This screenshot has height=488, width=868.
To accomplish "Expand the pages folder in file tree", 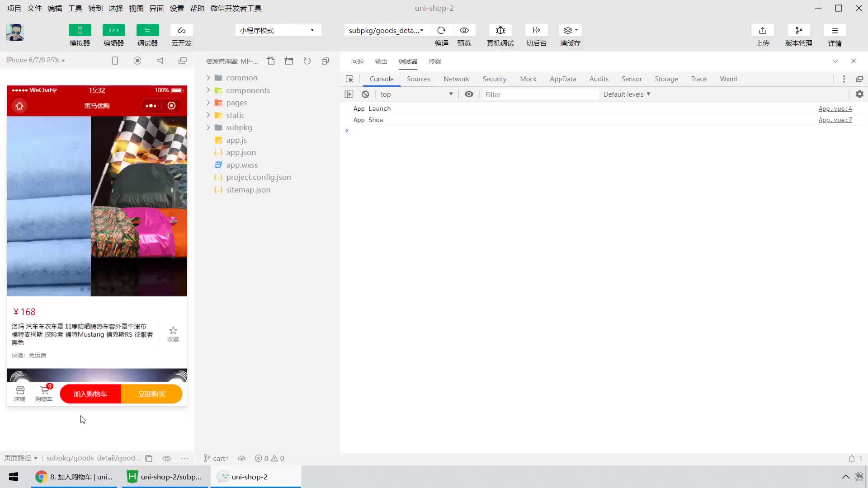I will (x=208, y=102).
